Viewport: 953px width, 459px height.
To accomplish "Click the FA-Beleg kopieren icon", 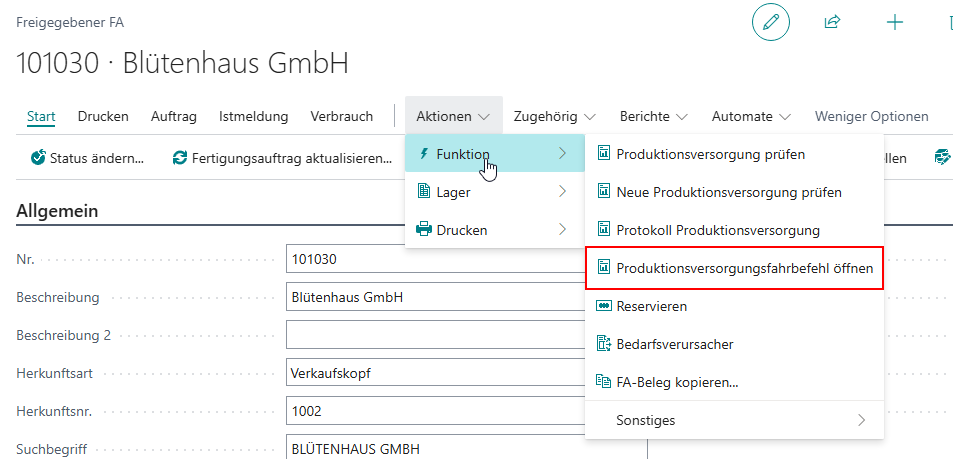I will pos(603,382).
